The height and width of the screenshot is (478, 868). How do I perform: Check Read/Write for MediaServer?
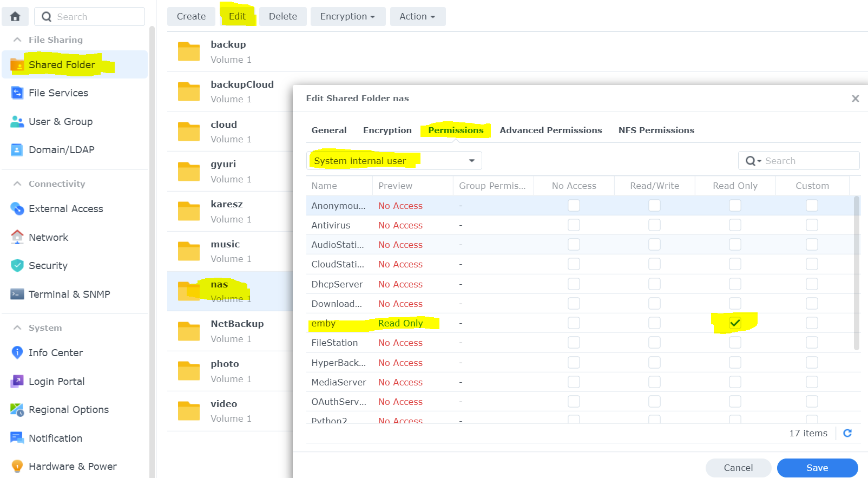coord(654,382)
